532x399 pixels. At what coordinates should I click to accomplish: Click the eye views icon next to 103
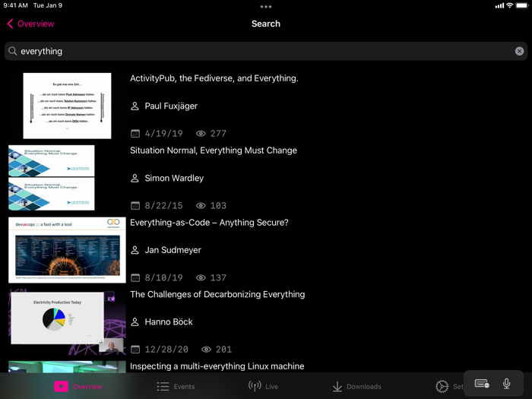tap(201, 206)
